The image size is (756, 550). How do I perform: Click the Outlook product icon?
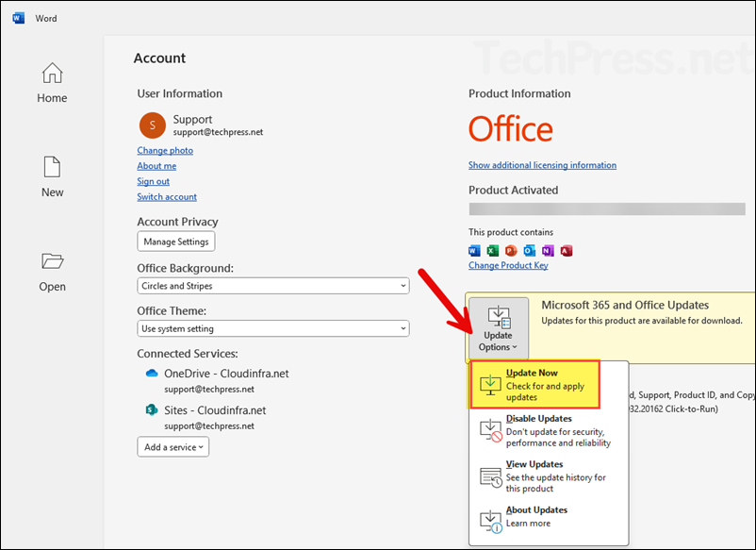[530, 250]
